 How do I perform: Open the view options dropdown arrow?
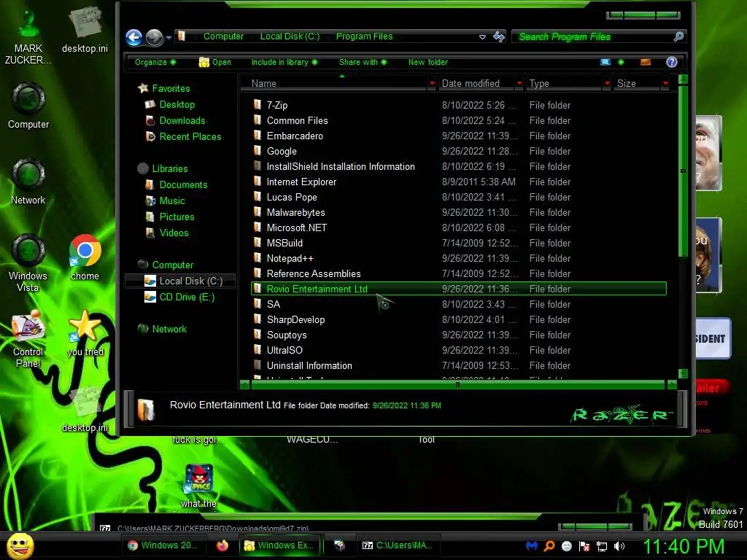pos(621,63)
